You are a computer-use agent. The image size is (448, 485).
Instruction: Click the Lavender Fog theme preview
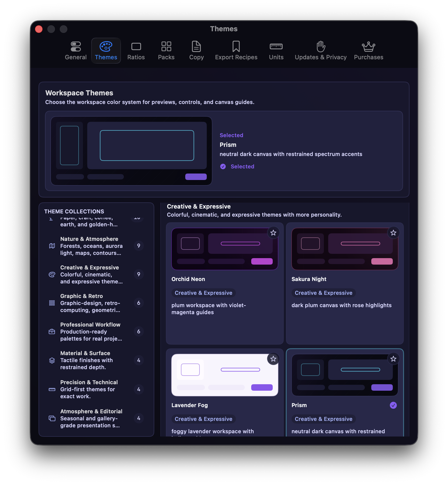[225, 375]
